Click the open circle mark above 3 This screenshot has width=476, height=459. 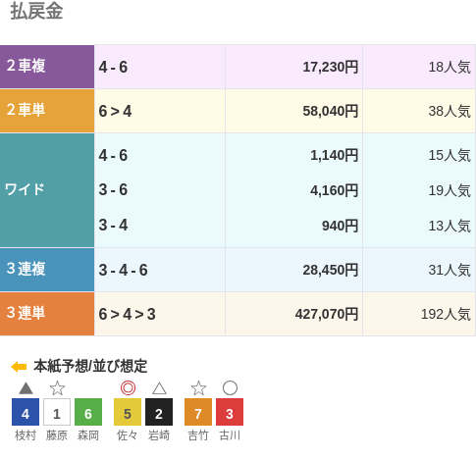(230, 388)
